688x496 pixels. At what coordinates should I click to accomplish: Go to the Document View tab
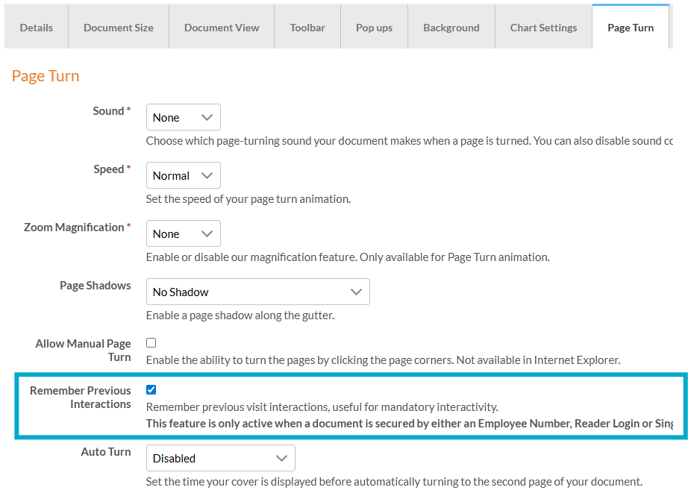(x=221, y=27)
